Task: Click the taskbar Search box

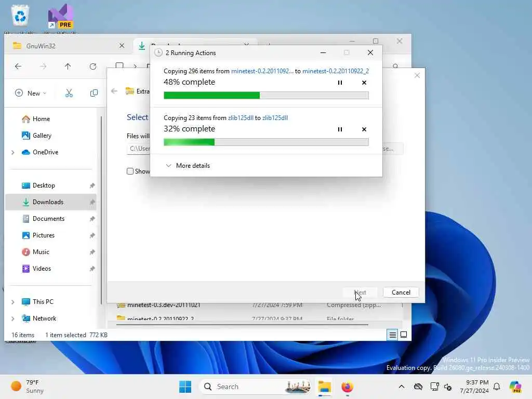Action: [x=256, y=387]
